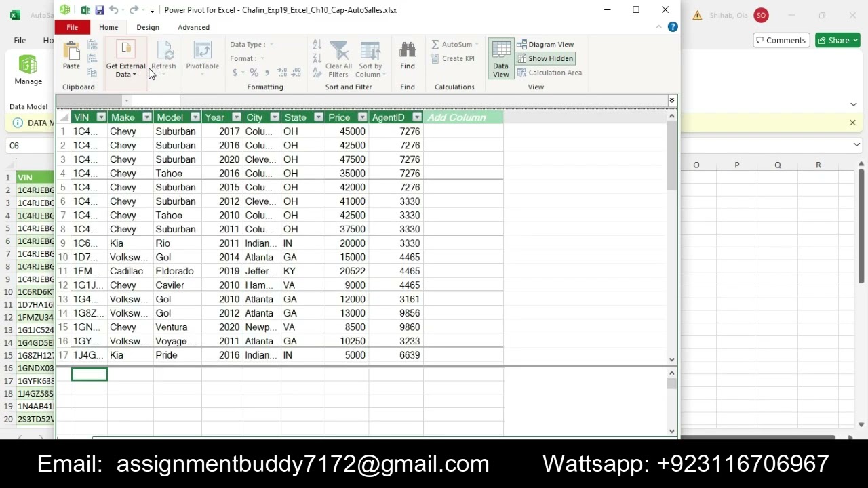Open the City column filter dropdown
Viewport: 868px width, 488px height.
275,117
